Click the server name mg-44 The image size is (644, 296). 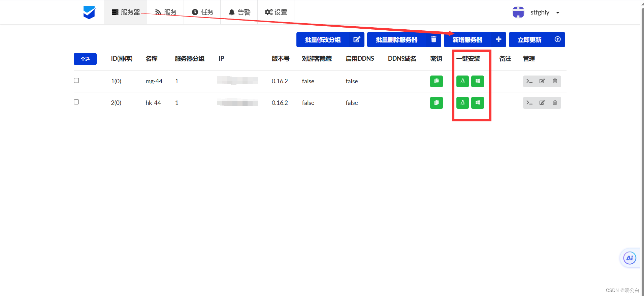pos(154,81)
